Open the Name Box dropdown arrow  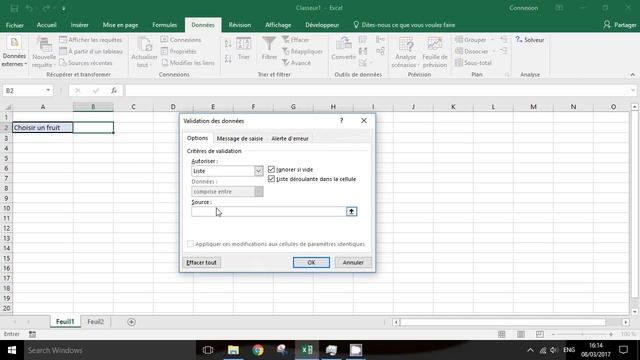point(48,91)
